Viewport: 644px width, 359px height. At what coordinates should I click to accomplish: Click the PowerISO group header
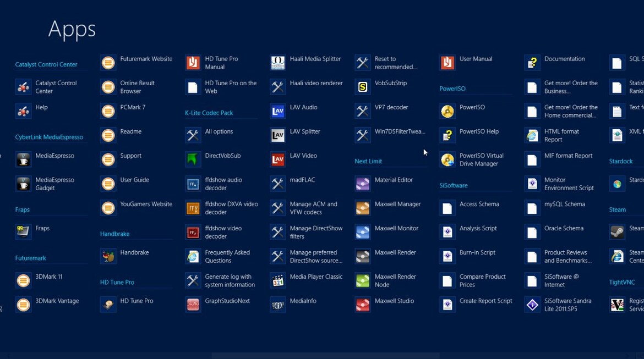click(452, 89)
